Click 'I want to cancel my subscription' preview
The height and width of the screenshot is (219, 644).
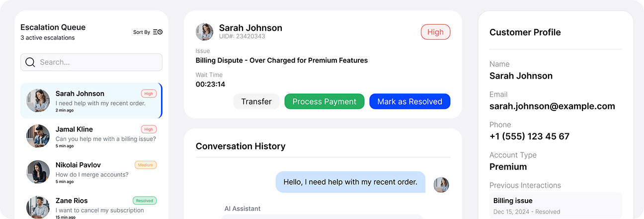(100, 210)
